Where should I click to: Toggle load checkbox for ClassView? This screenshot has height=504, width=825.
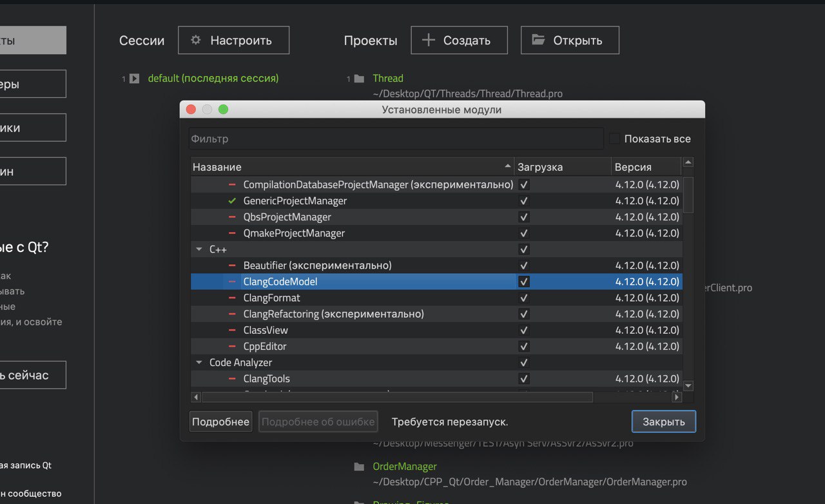coord(524,330)
